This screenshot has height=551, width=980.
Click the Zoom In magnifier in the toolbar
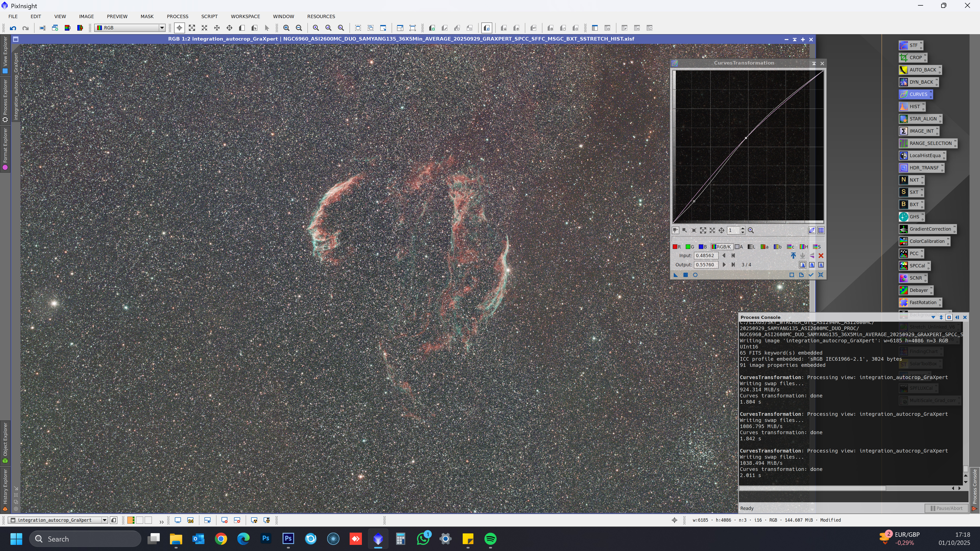pyautogui.click(x=286, y=28)
